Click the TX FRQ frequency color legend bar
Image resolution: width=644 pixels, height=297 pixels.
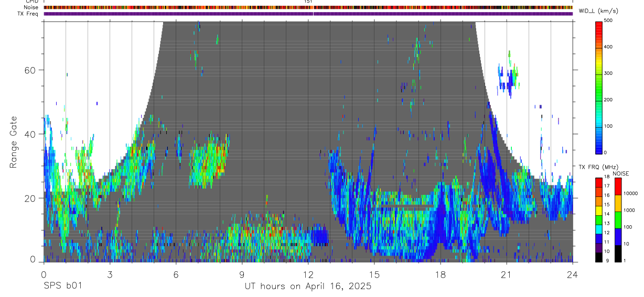coord(599,220)
